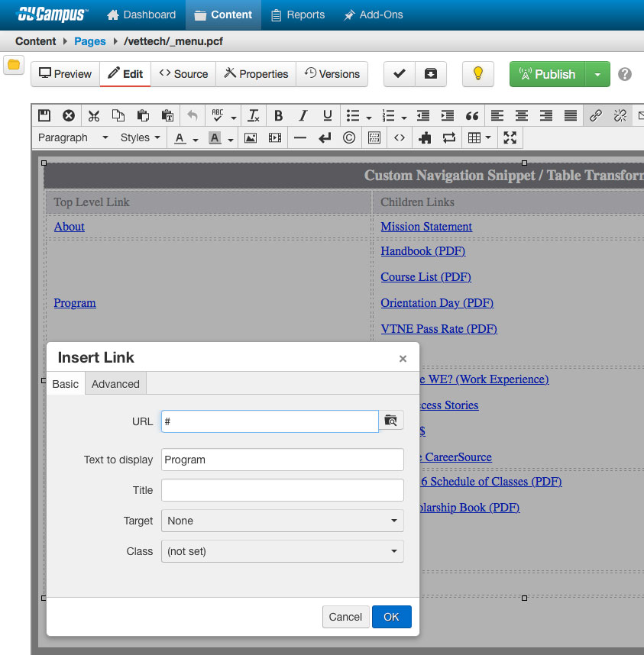Save the document with the disk icon

coord(44,115)
